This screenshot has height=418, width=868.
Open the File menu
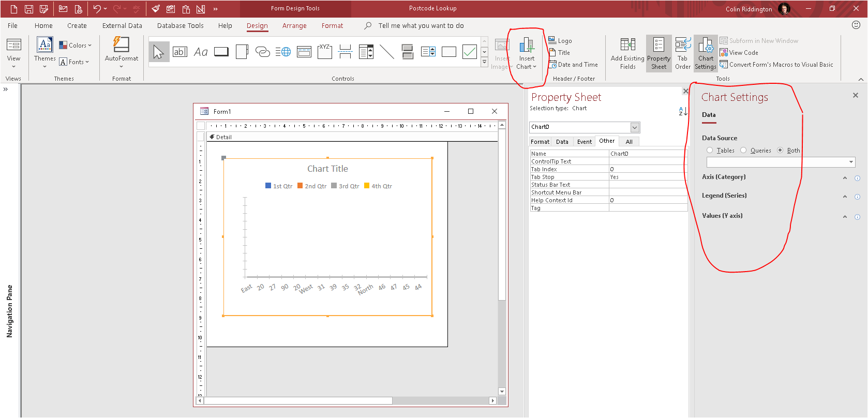click(12, 25)
